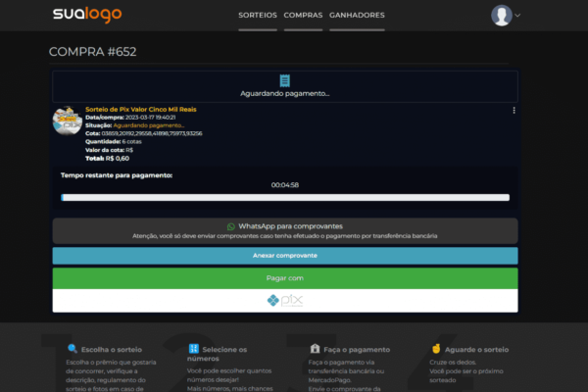Open the three-dot options menu for purchase

514,111
